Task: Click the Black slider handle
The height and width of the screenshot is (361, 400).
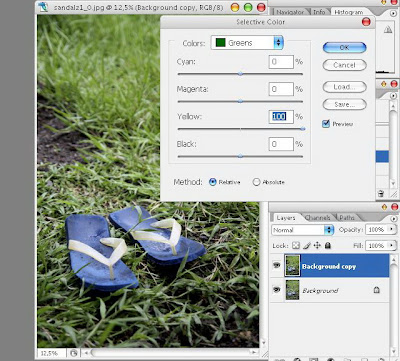Action: click(x=240, y=156)
